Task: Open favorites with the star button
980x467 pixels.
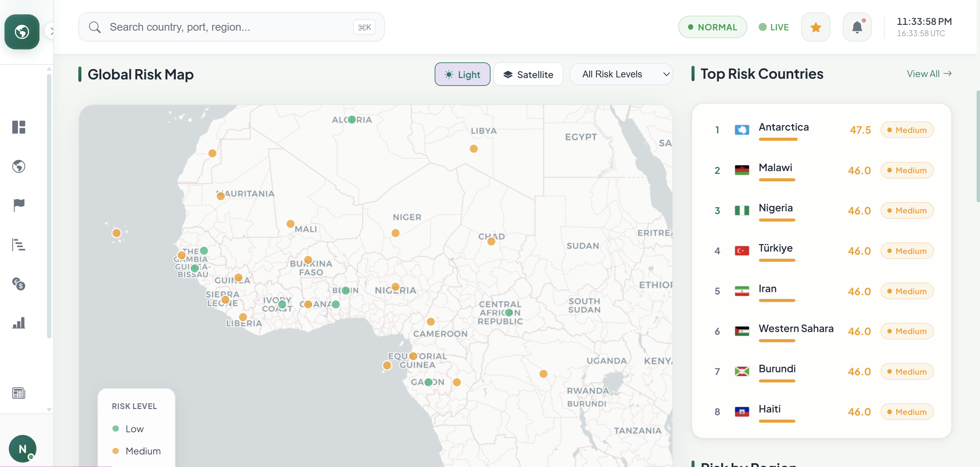Action: click(x=816, y=27)
